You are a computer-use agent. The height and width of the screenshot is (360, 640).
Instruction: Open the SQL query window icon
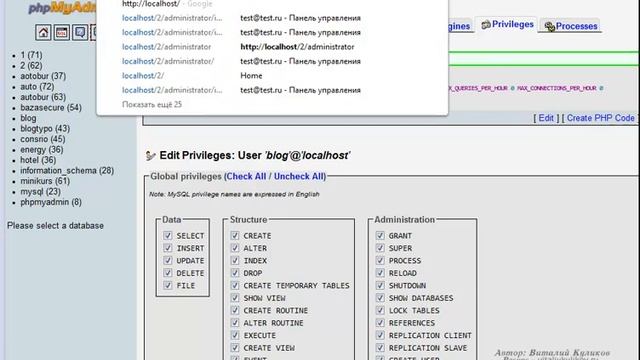pyautogui.click(x=62, y=32)
